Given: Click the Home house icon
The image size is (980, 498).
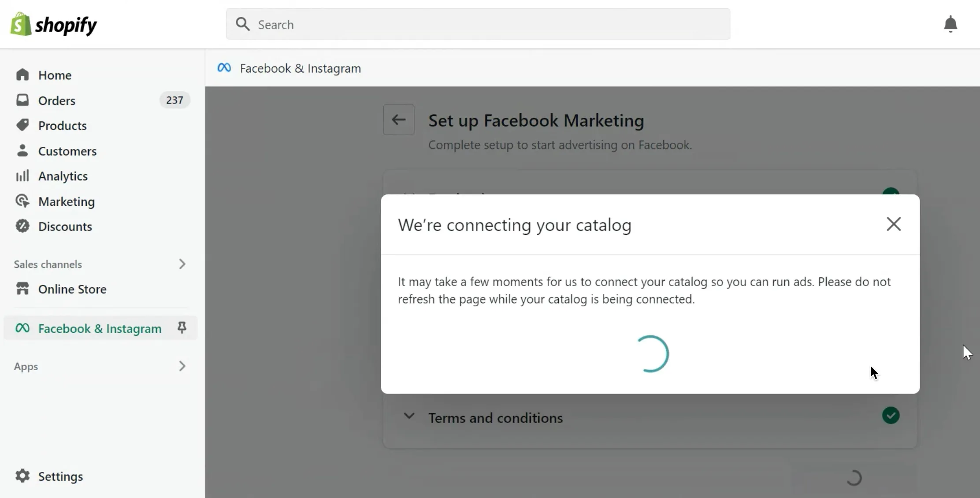Looking at the screenshot, I should click(x=22, y=75).
